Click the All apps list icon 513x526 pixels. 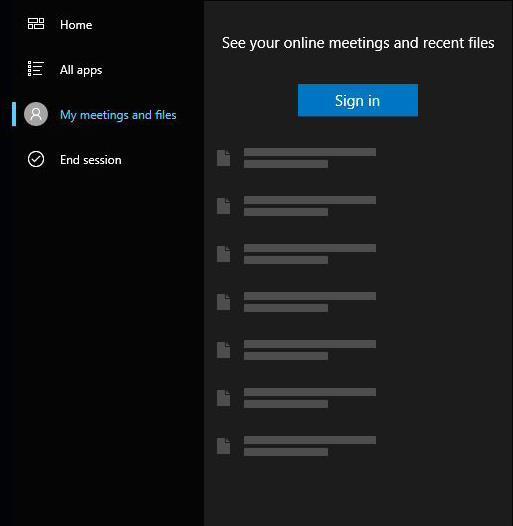click(36, 68)
